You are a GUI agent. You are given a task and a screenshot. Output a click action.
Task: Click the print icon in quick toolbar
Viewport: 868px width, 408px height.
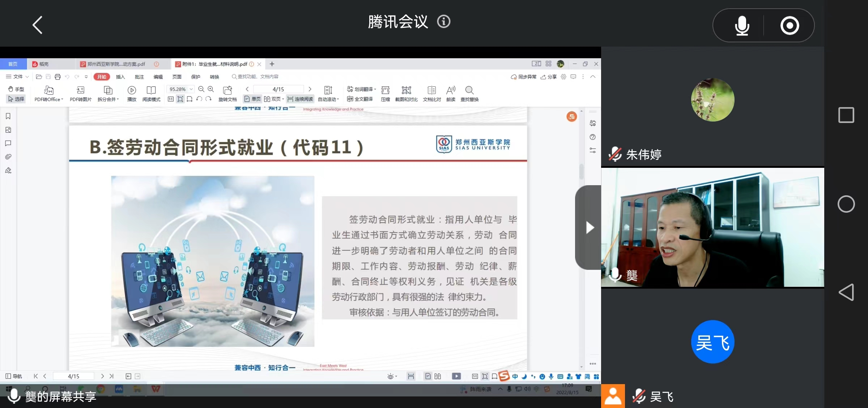click(x=58, y=77)
